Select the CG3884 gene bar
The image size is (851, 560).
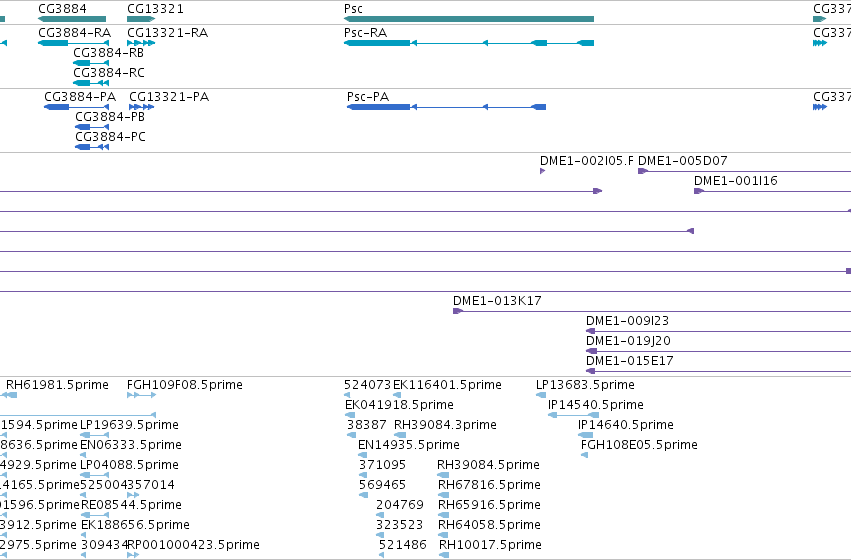coord(72,19)
